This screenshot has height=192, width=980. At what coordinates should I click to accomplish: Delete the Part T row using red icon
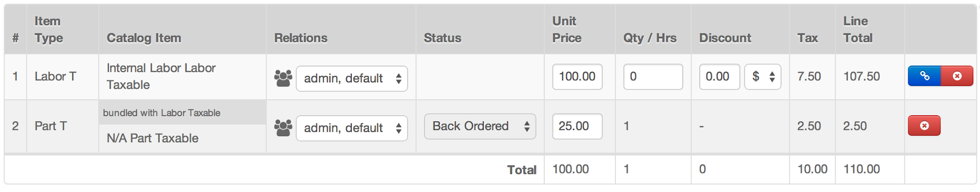click(x=924, y=125)
